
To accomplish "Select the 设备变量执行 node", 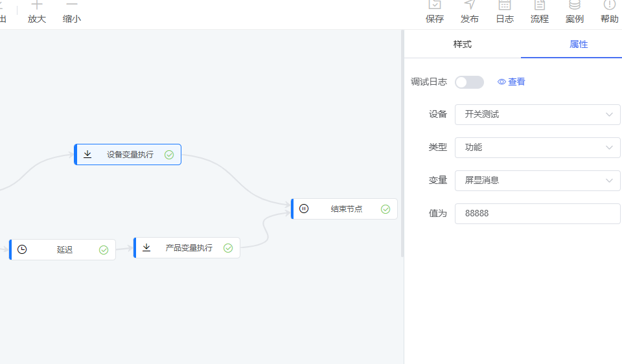I will tap(130, 155).
